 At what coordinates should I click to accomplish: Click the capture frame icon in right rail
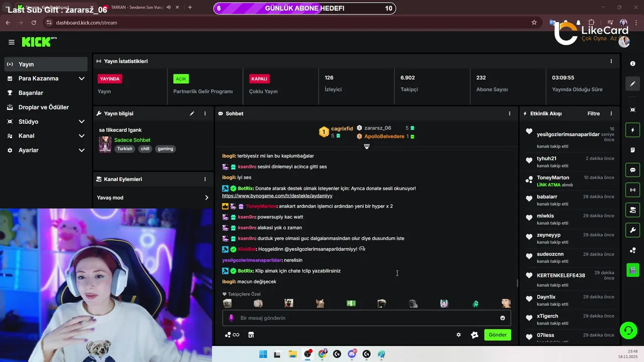632,110
